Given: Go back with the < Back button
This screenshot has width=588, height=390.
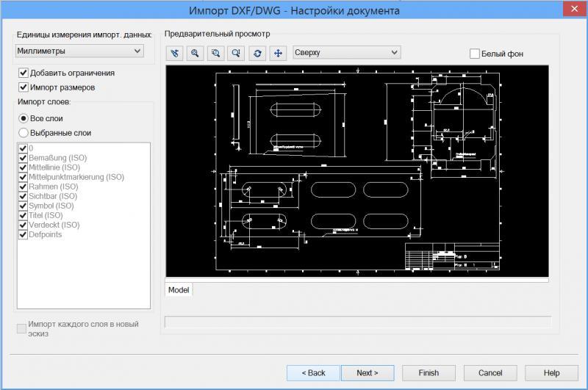Looking at the screenshot, I should click(313, 373).
